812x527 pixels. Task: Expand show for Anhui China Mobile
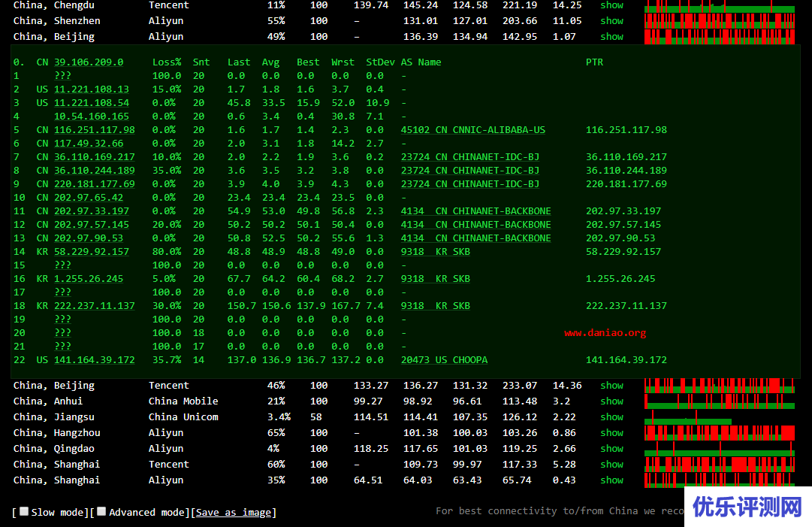(x=611, y=401)
